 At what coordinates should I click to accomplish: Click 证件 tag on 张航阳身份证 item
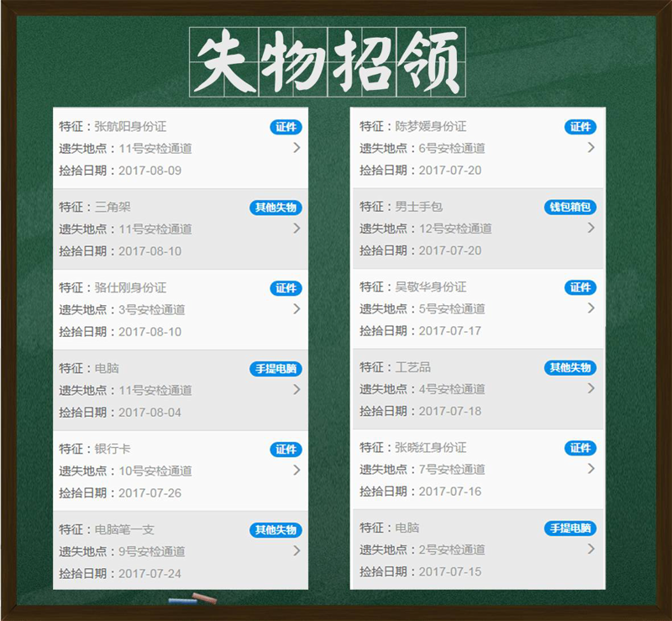pos(286,127)
